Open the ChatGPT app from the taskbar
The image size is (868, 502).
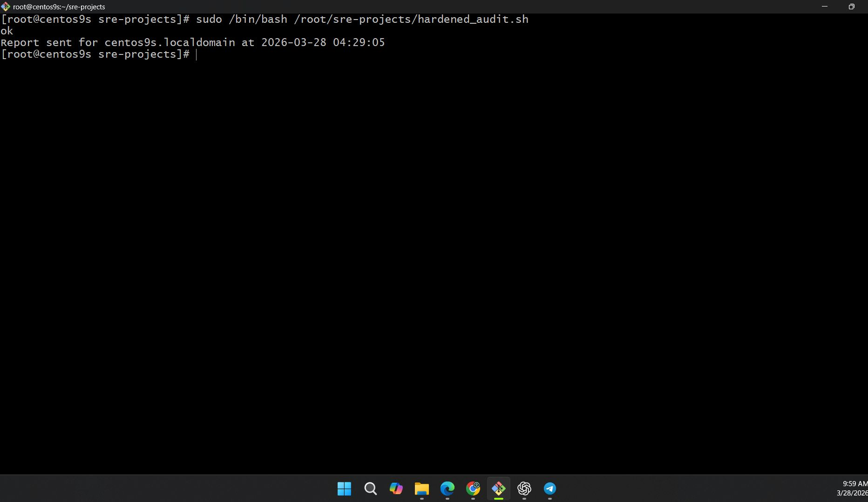524,489
